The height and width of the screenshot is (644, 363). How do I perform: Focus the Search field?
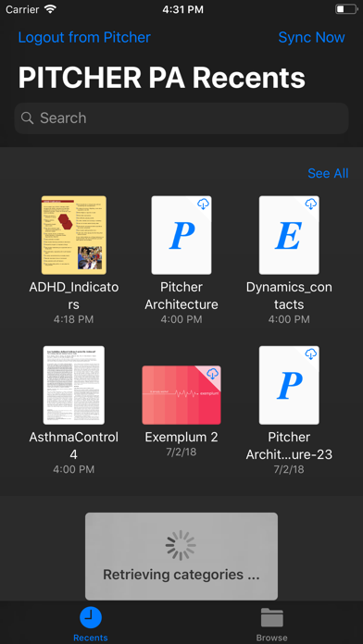coord(181,118)
